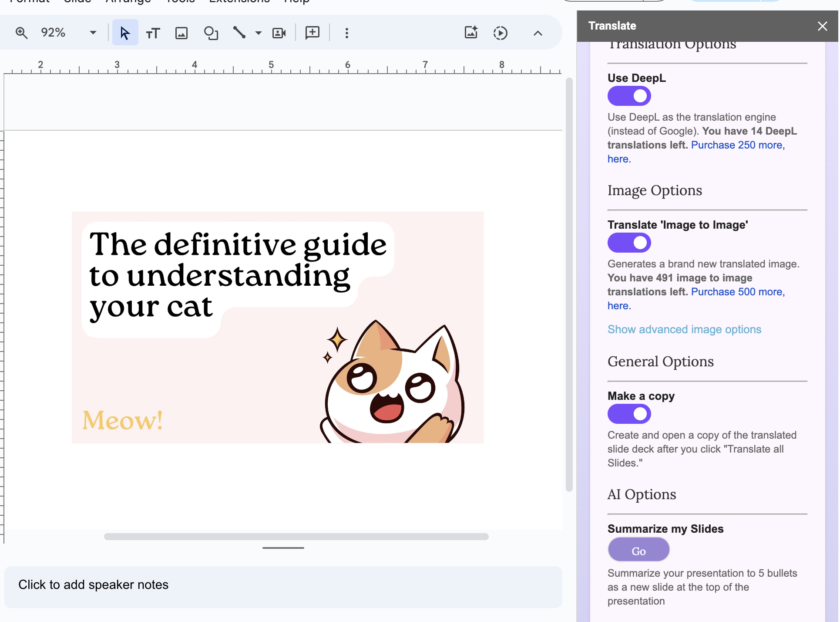Screen dimensions: 840x622
Task: Click the zoom magnifier icon
Action: (x=21, y=33)
